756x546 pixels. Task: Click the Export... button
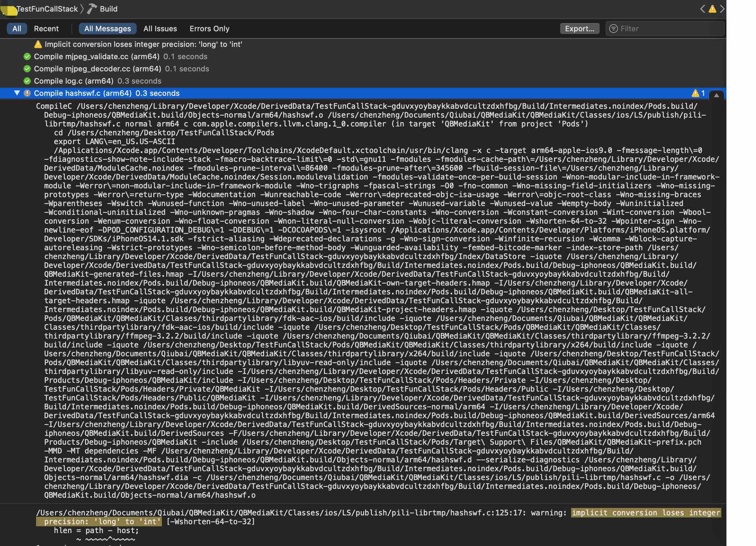click(x=580, y=29)
